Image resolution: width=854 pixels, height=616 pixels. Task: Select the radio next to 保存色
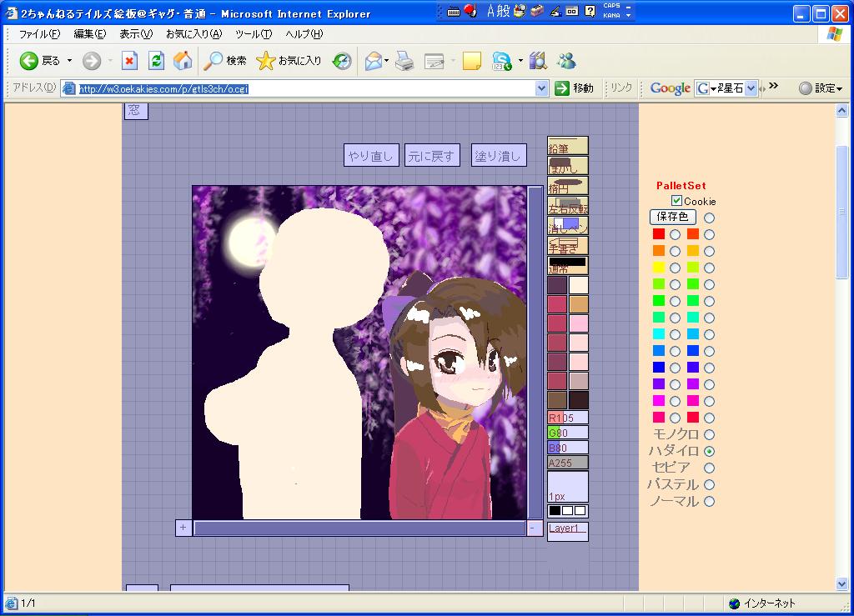coord(709,218)
